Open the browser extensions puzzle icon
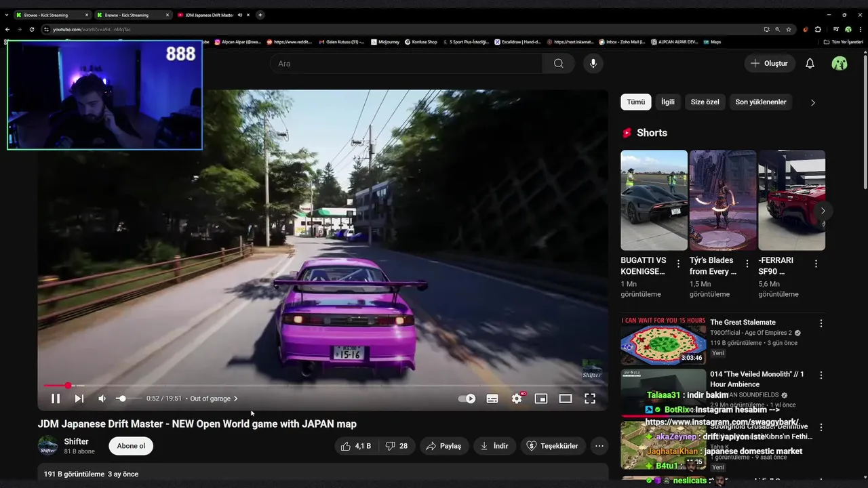This screenshot has width=868, height=488. pos(818,29)
